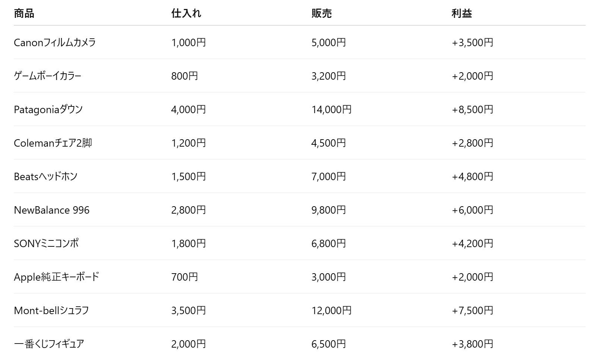The height and width of the screenshot is (364, 599).
Task: Click the 700円 purchase cost cell
Action: pyautogui.click(x=185, y=277)
